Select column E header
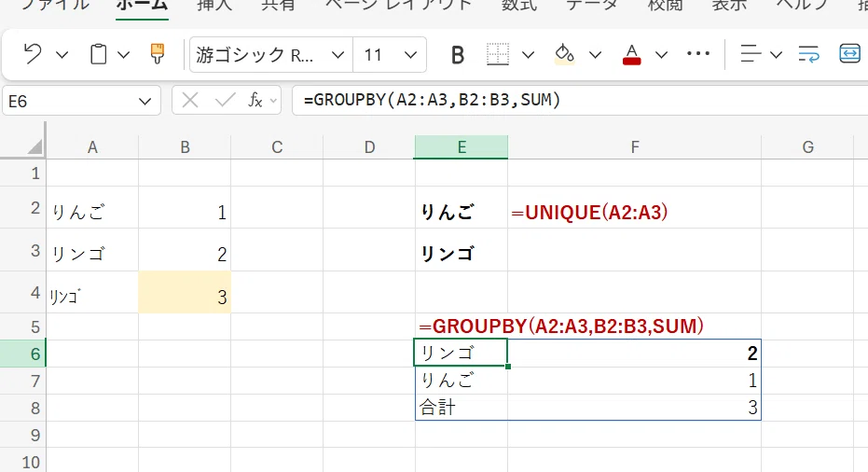 click(x=462, y=146)
